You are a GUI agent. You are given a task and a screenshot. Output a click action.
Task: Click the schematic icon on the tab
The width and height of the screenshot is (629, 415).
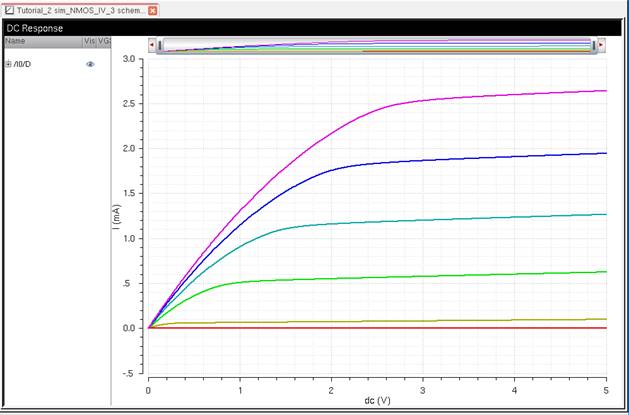coord(10,10)
